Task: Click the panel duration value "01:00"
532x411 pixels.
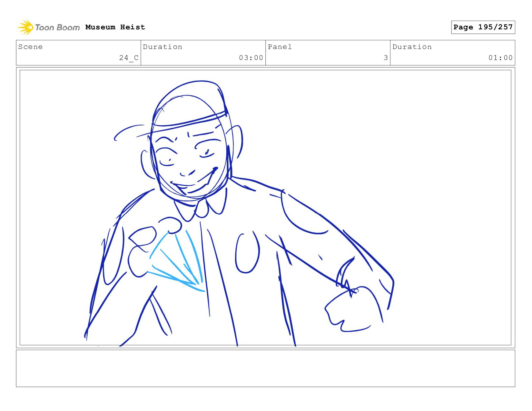Action: coord(500,58)
